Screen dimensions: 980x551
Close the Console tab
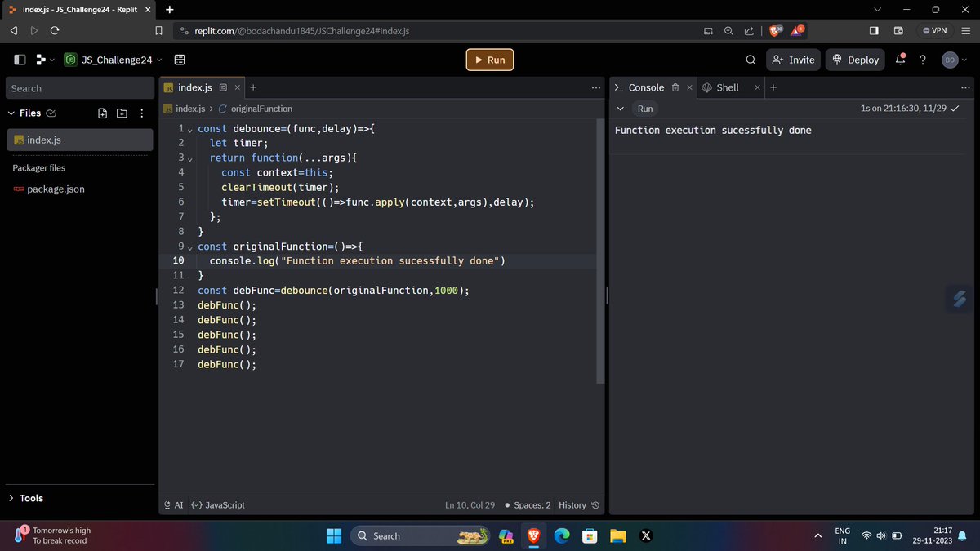point(689,87)
